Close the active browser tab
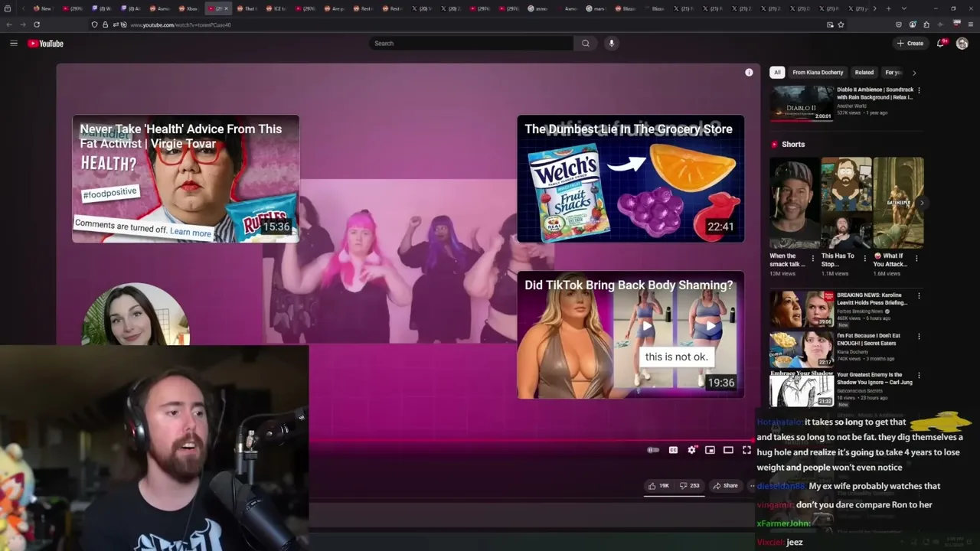The width and height of the screenshot is (980, 551). (x=227, y=8)
